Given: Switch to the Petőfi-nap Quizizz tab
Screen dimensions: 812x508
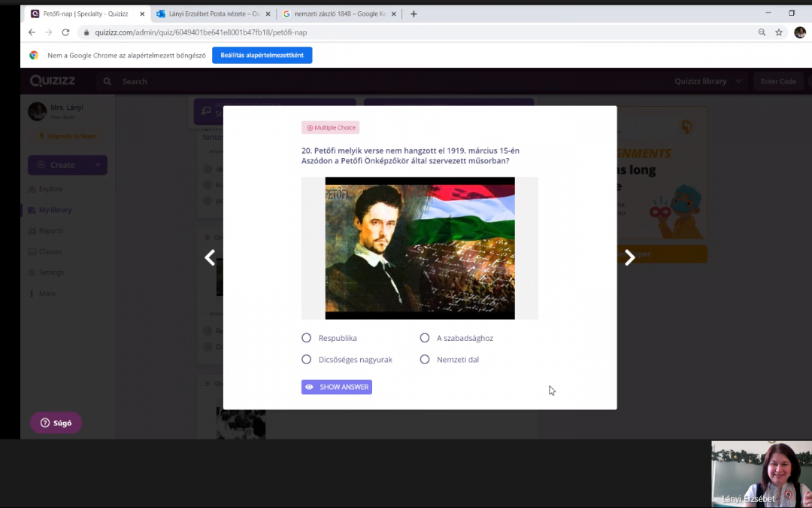Looking at the screenshot, I should (x=86, y=14).
